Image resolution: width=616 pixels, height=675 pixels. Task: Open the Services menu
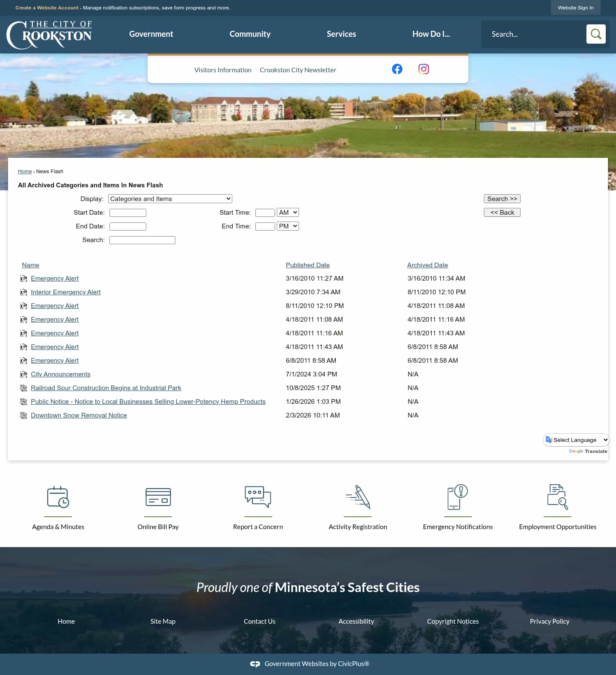pyautogui.click(x=341, y=34)
